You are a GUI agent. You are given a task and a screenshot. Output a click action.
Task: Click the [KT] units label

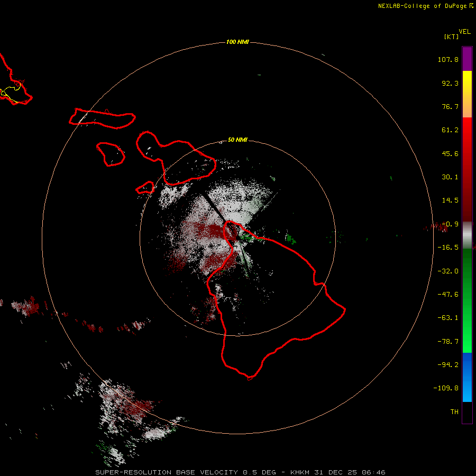point(451,36)
